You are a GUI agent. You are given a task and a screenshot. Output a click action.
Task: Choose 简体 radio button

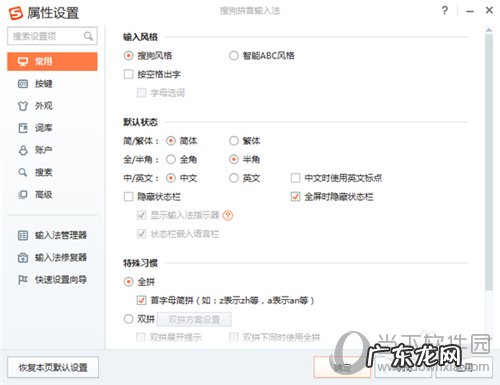(x=171, y=141)
